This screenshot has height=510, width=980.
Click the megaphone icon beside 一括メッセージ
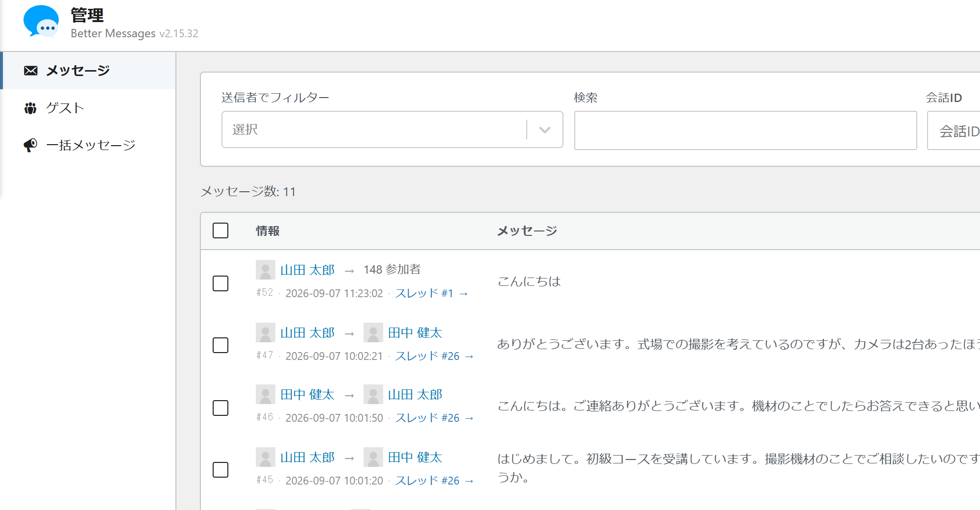coord(30,145)
